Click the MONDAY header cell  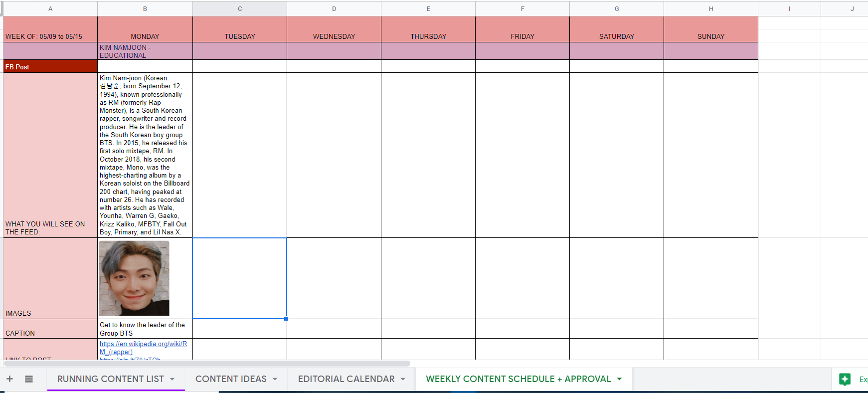click(x=145, y=29)
